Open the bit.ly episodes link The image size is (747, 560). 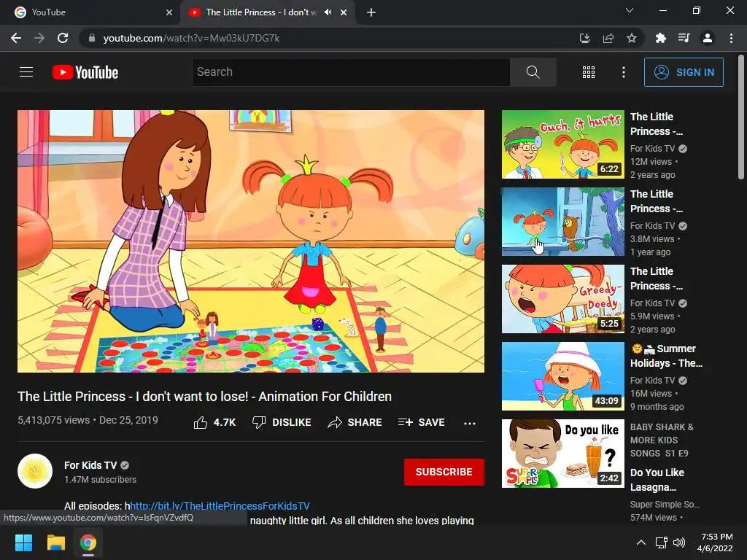[220, 506]
